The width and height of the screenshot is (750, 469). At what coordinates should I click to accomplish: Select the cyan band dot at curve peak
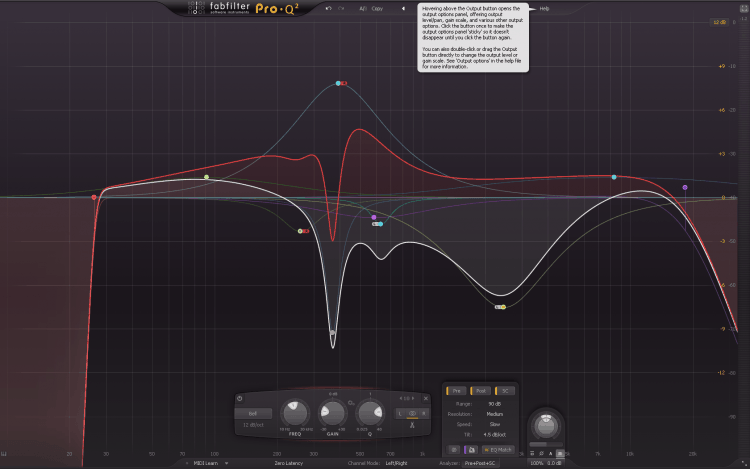pos(338,83)
